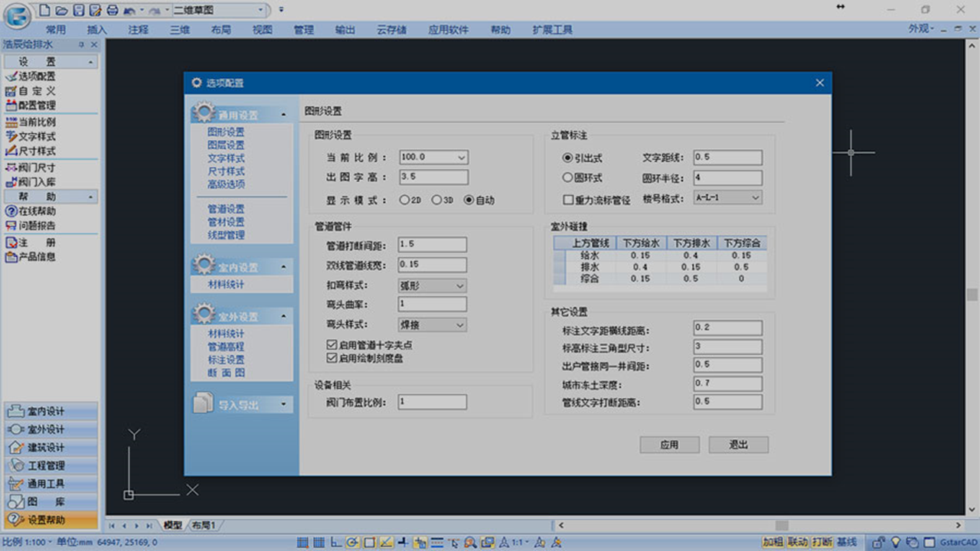
Task: Uncheck 启用管道十字夹点 checkbox
Action: point(332,345)
